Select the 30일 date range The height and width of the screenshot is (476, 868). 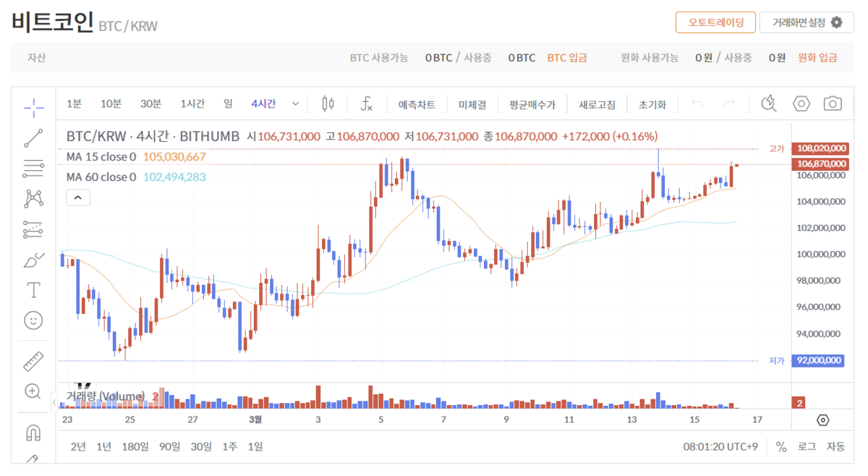point(201,446)
